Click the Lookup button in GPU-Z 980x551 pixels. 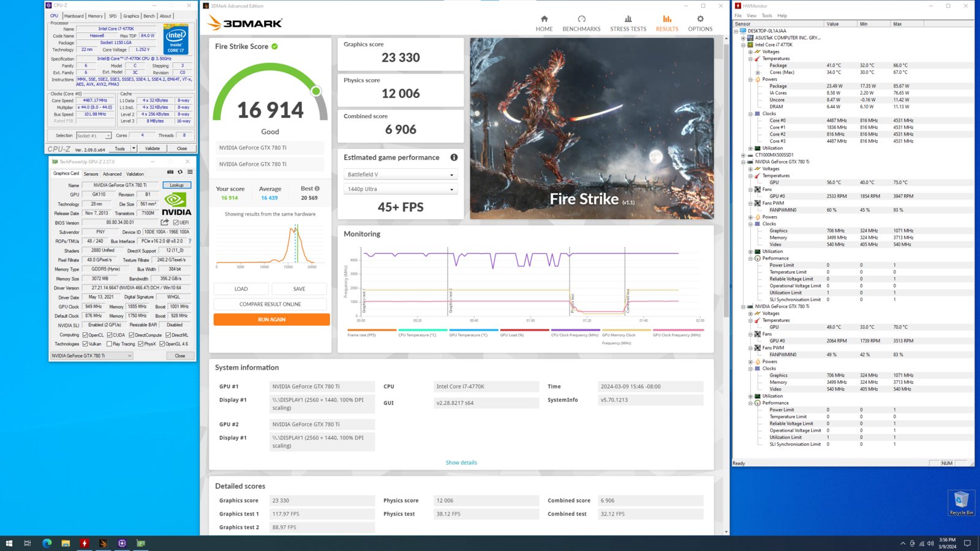tap(176, 185)
